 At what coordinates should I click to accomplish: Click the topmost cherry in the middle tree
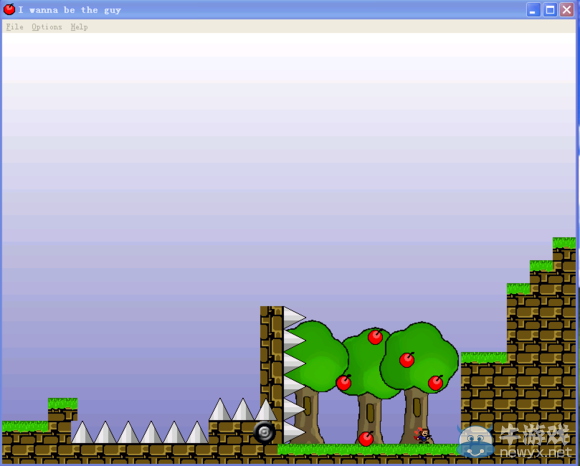click(375, 337)
